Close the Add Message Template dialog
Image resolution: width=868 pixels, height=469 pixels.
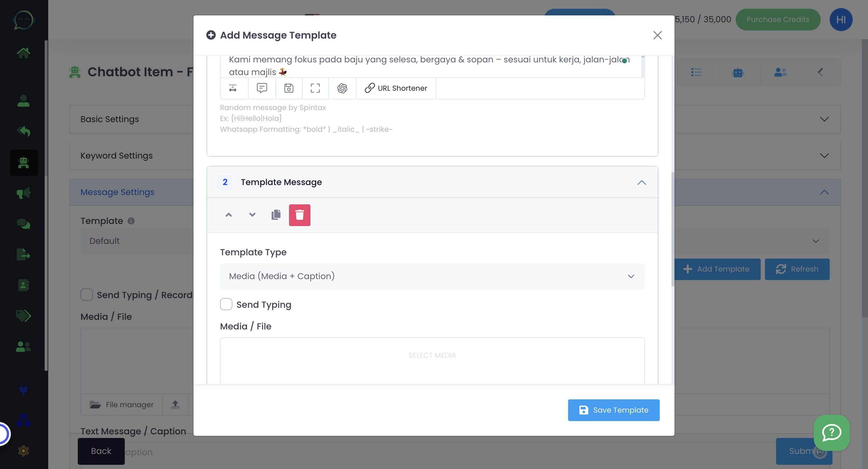(657, 35)
